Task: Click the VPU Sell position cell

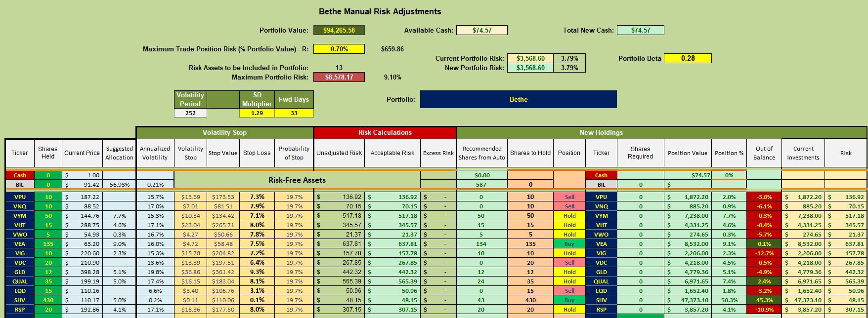Action: [x=569, y=197]
